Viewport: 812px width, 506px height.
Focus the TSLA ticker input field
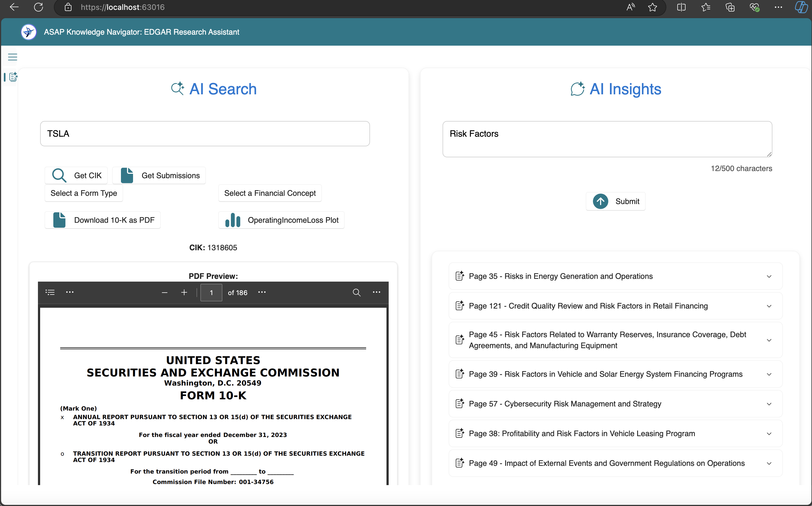(x=205, y=134)
